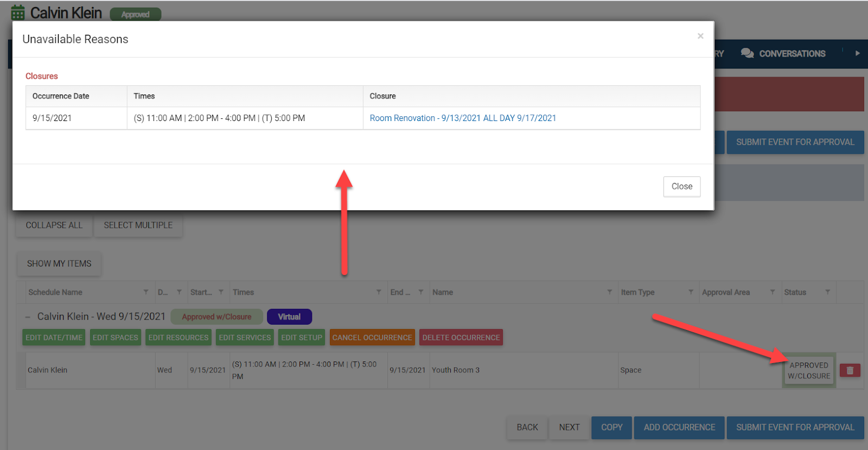Close the Unavailable Reasons dialog with X
This screenshot has height=450, width=868.
click(700, 36)
